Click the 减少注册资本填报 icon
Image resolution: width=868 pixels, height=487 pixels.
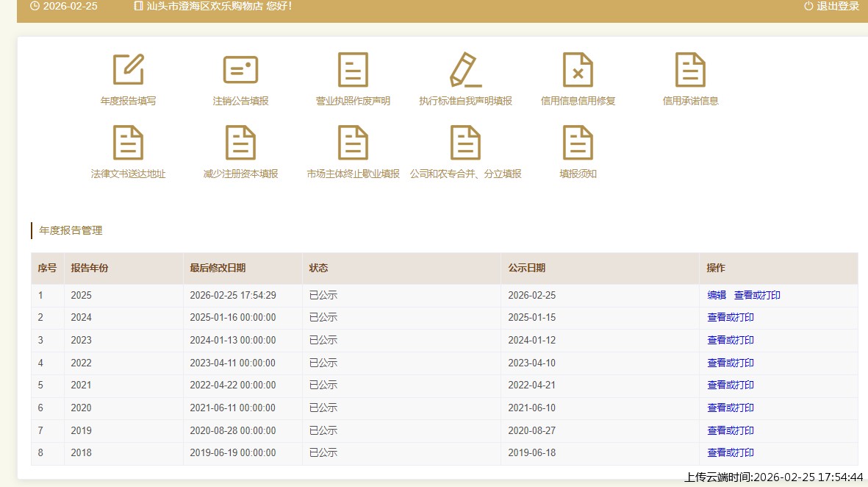[240, 143]
